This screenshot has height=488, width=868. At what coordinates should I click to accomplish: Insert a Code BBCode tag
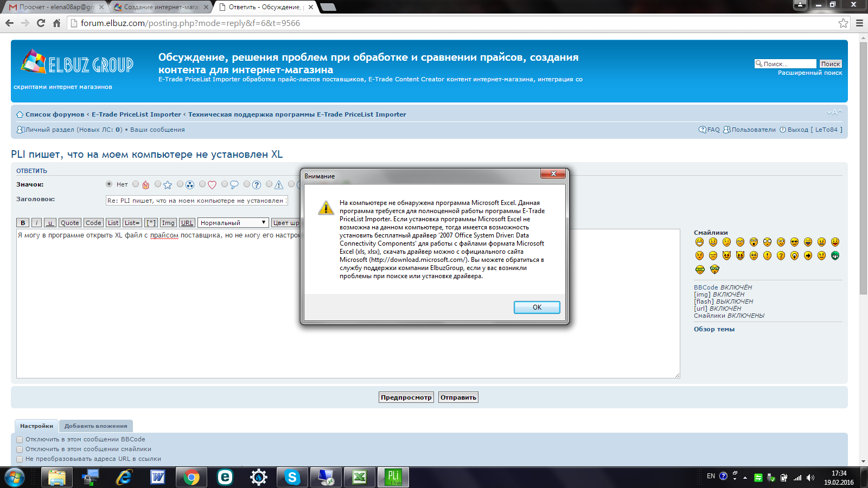93,223
